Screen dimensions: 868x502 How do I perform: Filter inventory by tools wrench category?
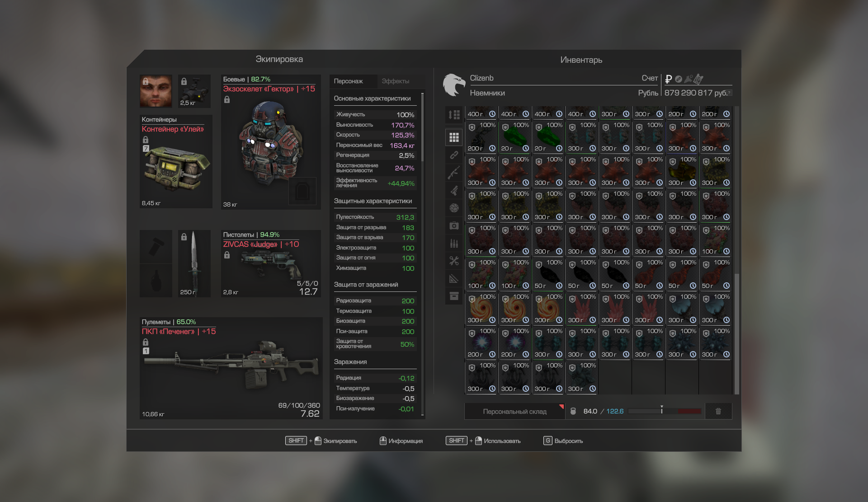454,261
